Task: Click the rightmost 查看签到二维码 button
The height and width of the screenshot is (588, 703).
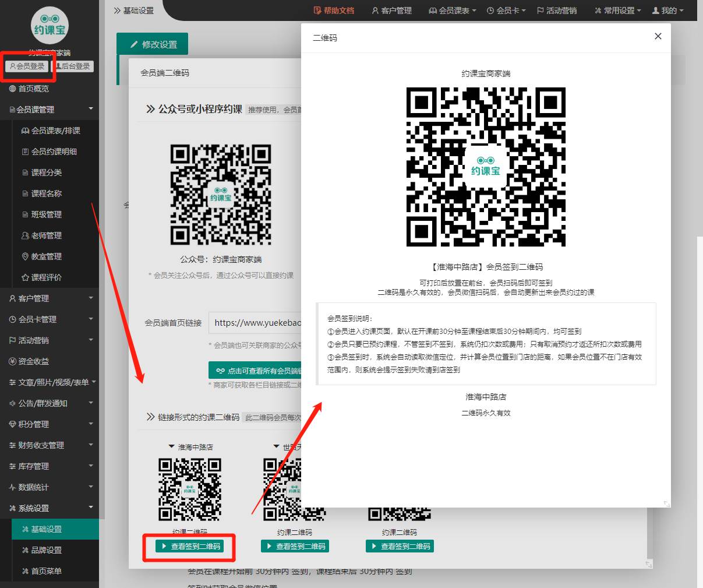Action: [400, 547]
